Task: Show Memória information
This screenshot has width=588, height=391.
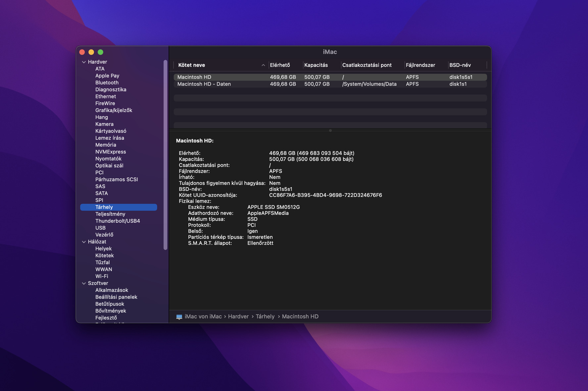Action: [106, 145]
